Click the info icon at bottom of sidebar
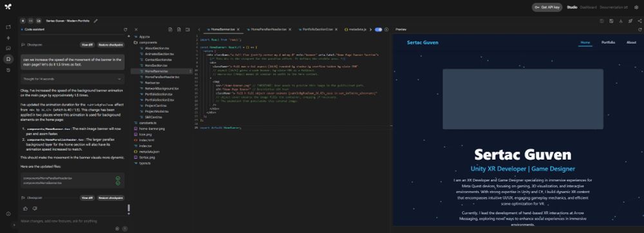Screen dimensions: 644x233 (x=8, y=214)
